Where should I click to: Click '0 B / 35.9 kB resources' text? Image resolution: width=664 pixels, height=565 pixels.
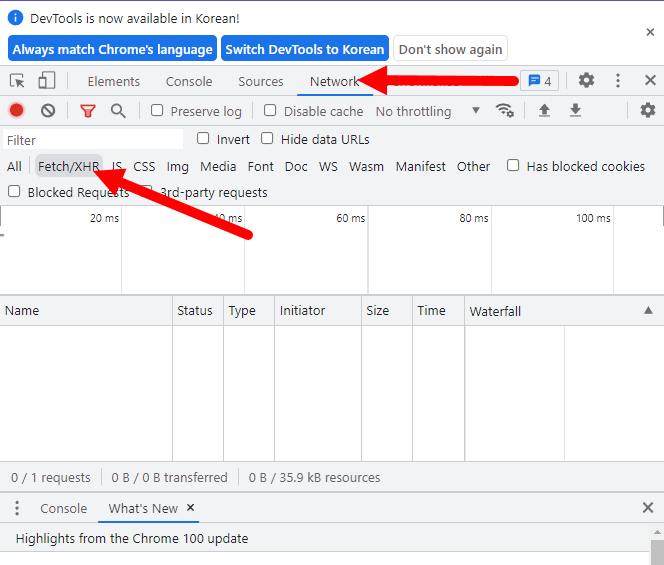point(314,477)
